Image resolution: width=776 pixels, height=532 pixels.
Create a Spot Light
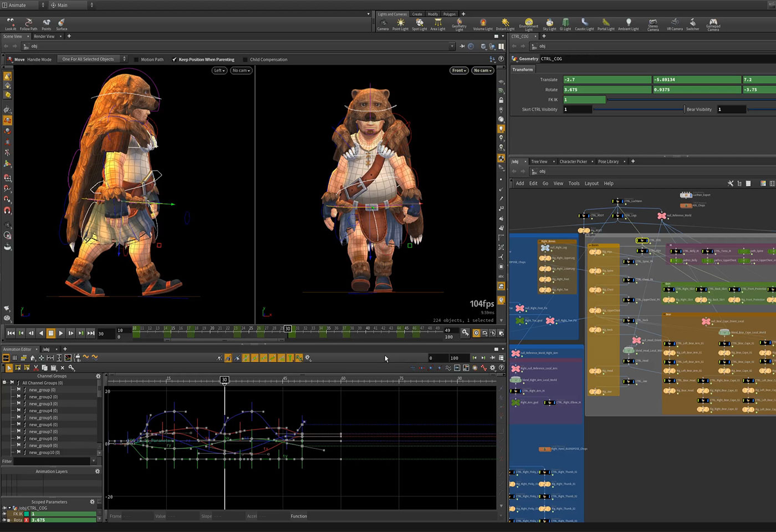(420, 24)
